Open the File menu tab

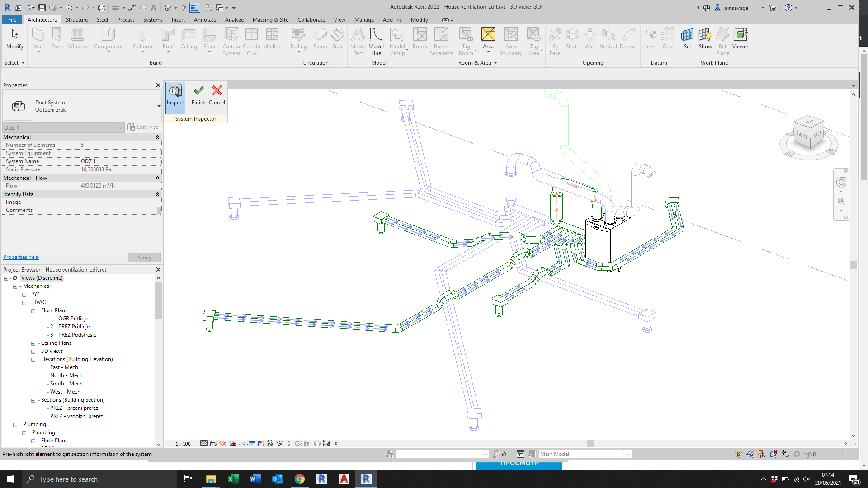tap(12, 20)
